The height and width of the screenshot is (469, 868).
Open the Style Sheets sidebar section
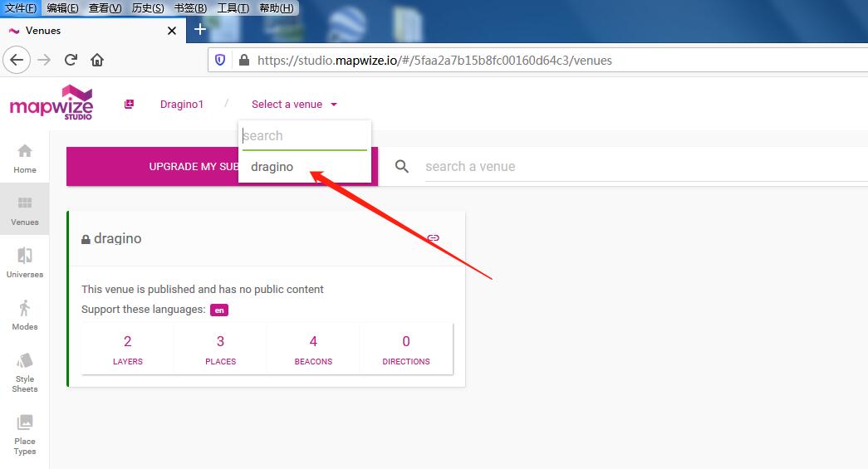[24, 372]
